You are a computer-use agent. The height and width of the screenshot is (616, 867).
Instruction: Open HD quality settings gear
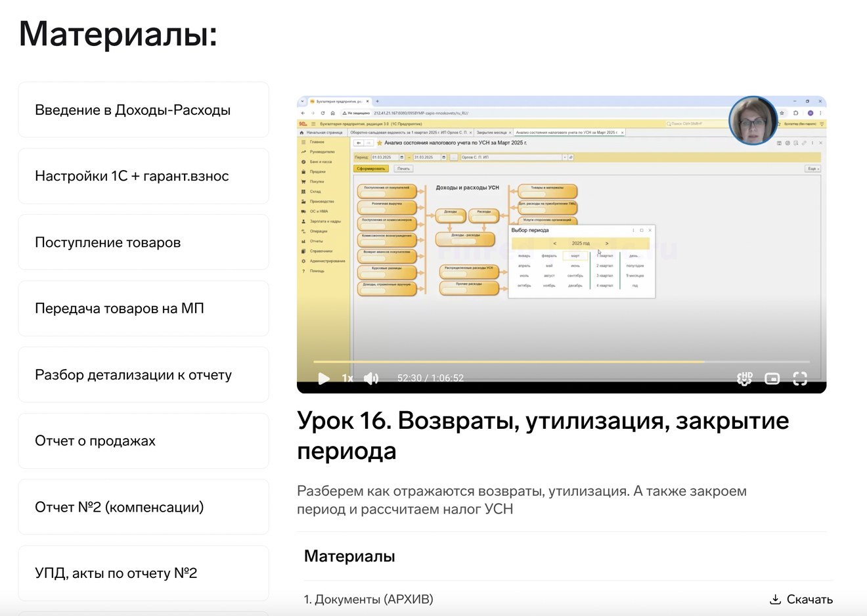[x=744, y=378]
